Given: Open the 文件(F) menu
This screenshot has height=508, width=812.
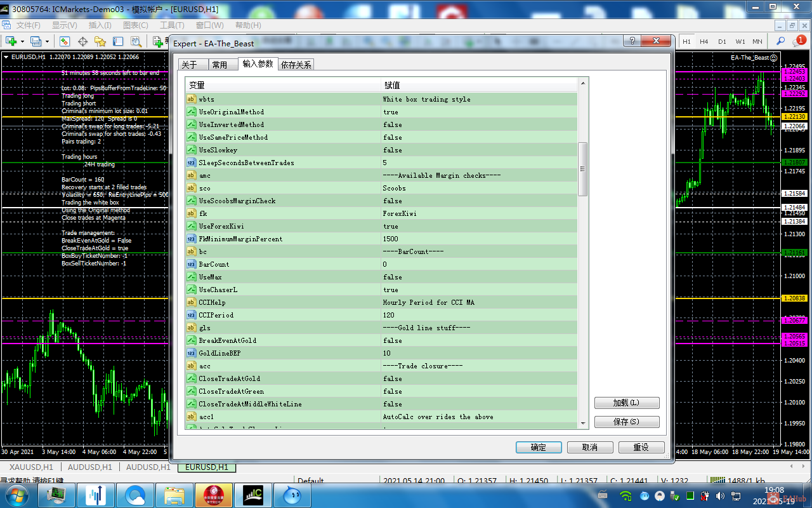Looking at the screenshot, I should (x=28, y=25).
